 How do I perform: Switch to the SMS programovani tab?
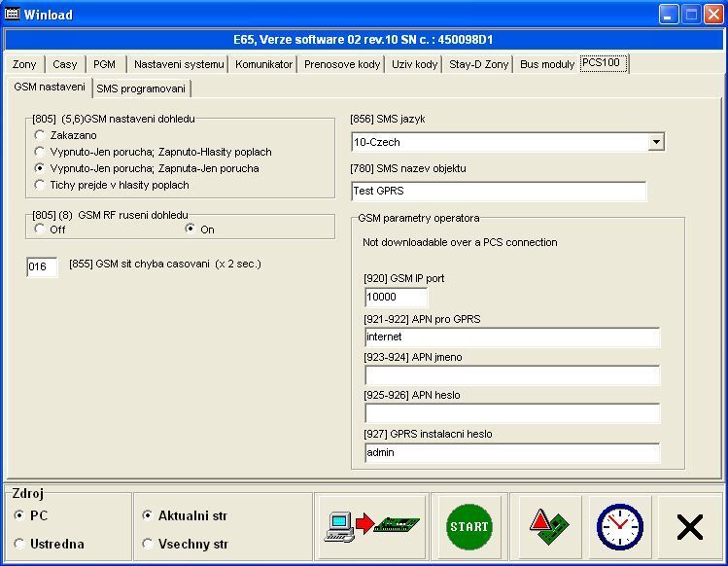point(141,88)
